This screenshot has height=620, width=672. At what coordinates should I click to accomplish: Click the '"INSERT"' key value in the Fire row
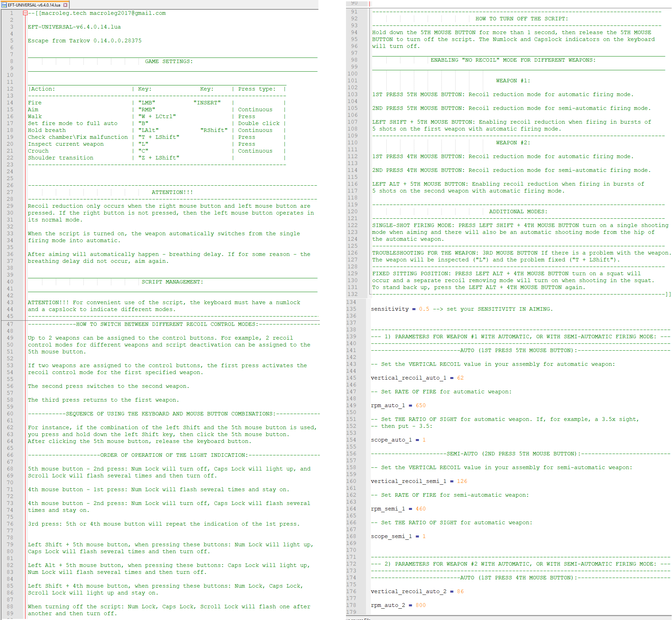pos(207,103)
